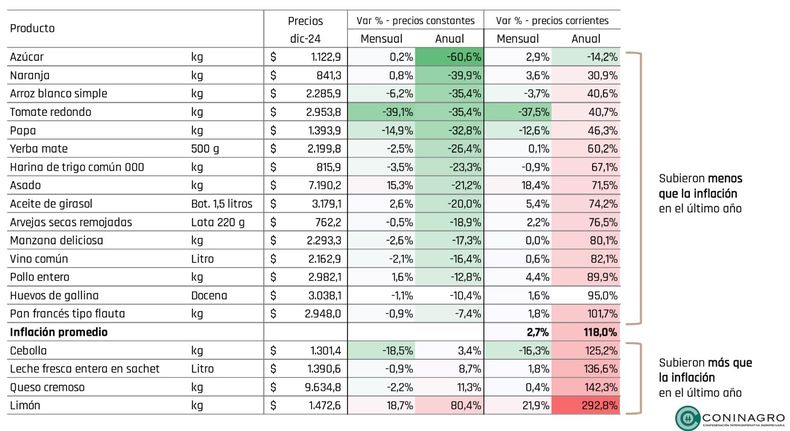Image resolution: width=790 pixels, height=431 pixels.
Task: Click the Coninagro logo icon
Action: [688, 418]
